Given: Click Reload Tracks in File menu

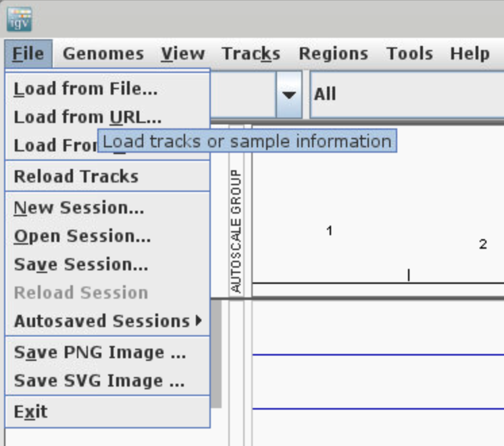Looking at the screenshot, I should [x=76, y=176].
